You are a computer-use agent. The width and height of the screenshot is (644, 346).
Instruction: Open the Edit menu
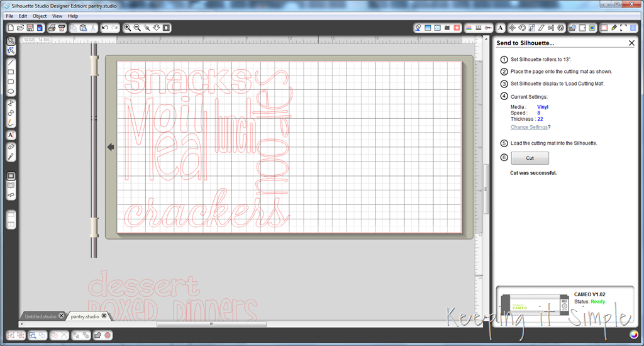point(23,16)
